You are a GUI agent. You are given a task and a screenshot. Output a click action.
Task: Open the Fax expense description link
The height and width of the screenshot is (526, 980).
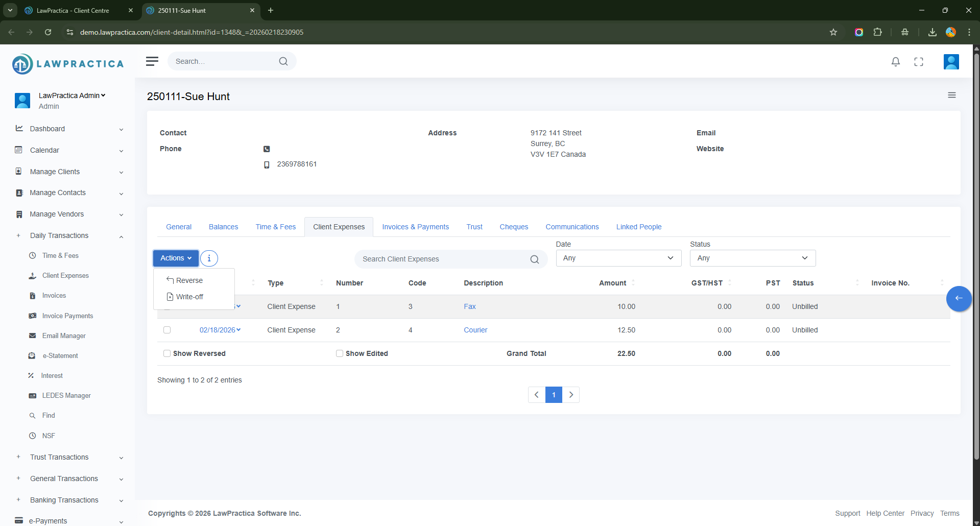click(469, 306)
